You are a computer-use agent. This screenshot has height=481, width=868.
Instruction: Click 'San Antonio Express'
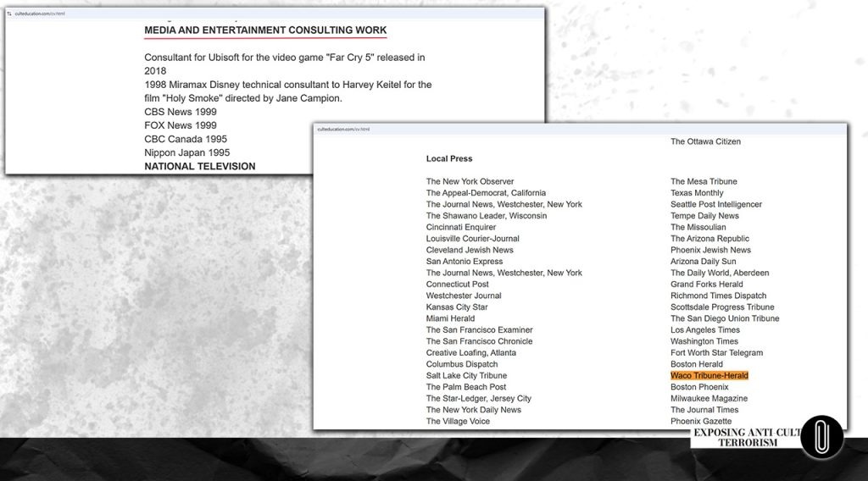point(465,262)
